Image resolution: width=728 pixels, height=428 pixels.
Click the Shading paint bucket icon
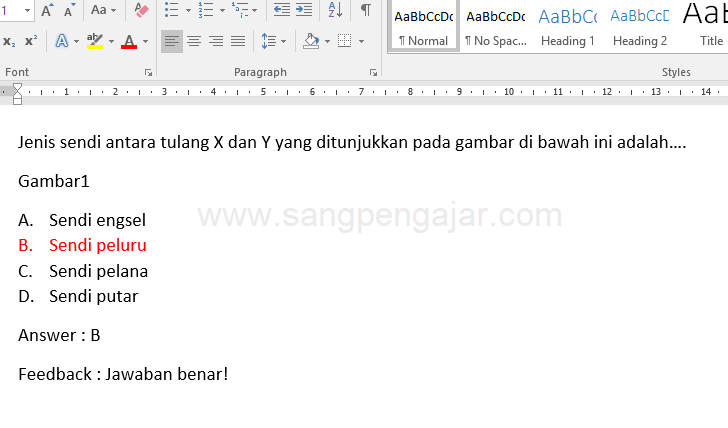311,41
